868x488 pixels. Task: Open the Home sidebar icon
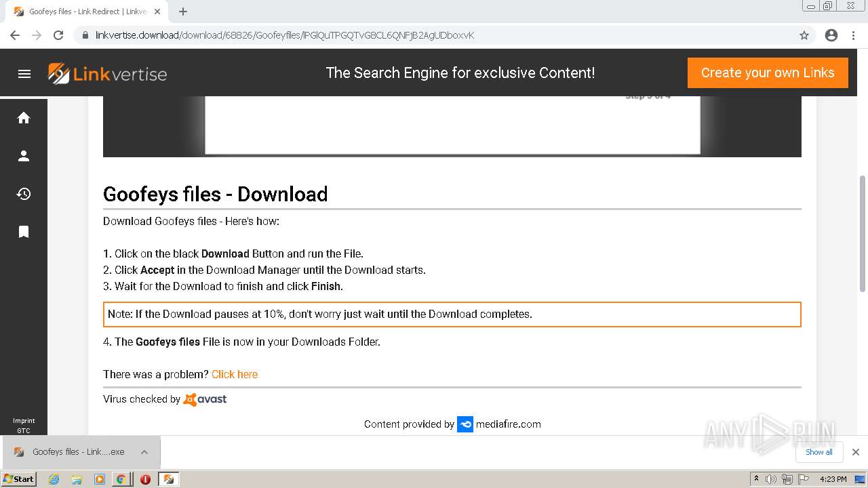24,118
